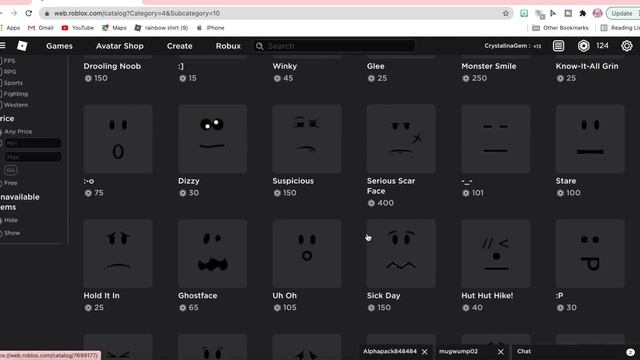Toggle the Sports genre checkbox

(x=1, y=83)
